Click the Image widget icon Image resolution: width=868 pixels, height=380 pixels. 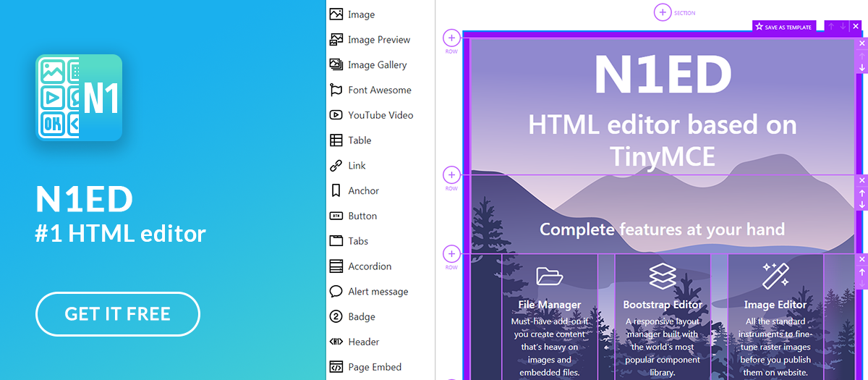(x=336, y=14)
